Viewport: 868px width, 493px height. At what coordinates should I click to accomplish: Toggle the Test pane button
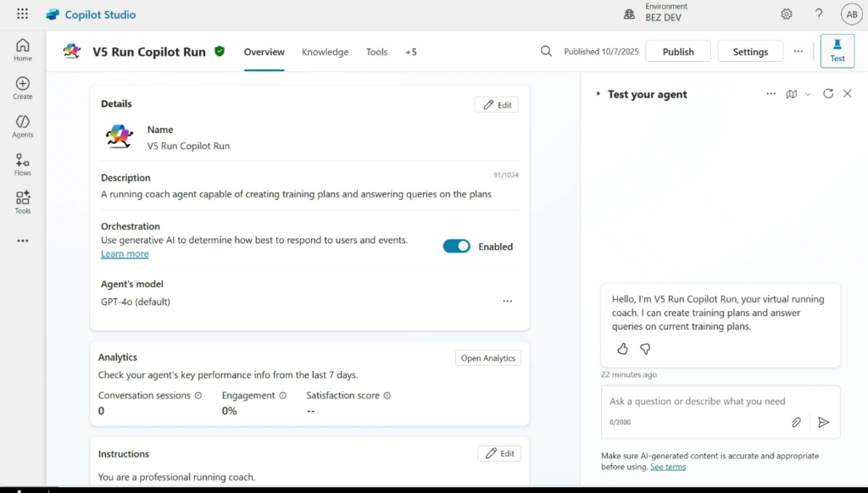pyautogui.click(x=837, y=51)
